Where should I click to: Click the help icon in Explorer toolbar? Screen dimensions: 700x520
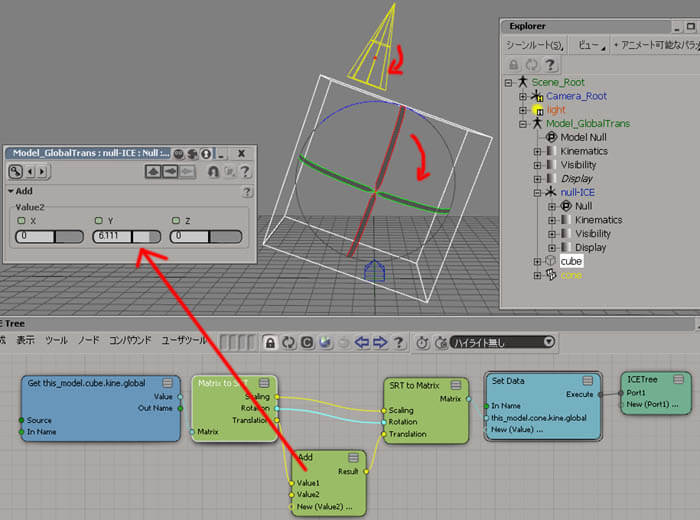[x=548, y=63]
